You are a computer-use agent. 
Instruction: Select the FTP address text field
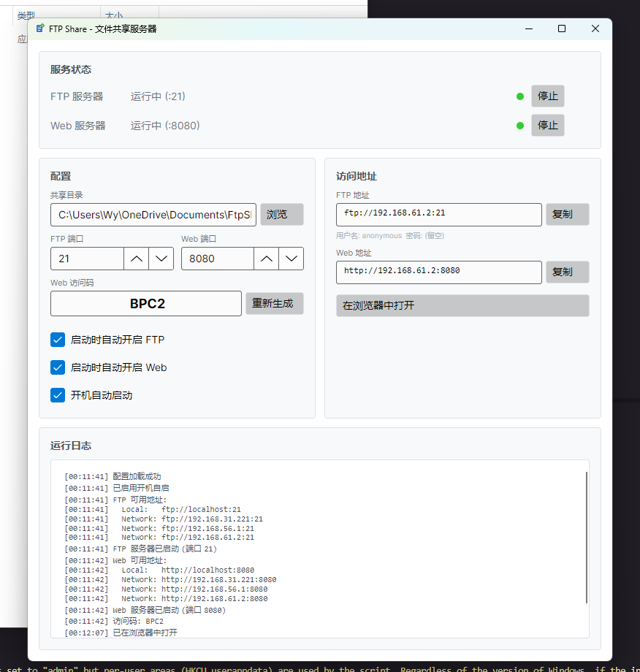coord(438,214)
